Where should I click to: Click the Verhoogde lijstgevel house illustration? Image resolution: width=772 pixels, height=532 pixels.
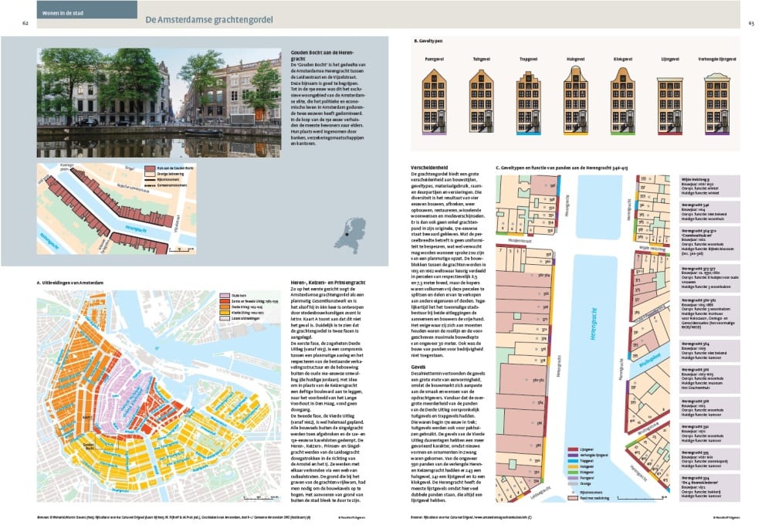[x=717, y=103]
